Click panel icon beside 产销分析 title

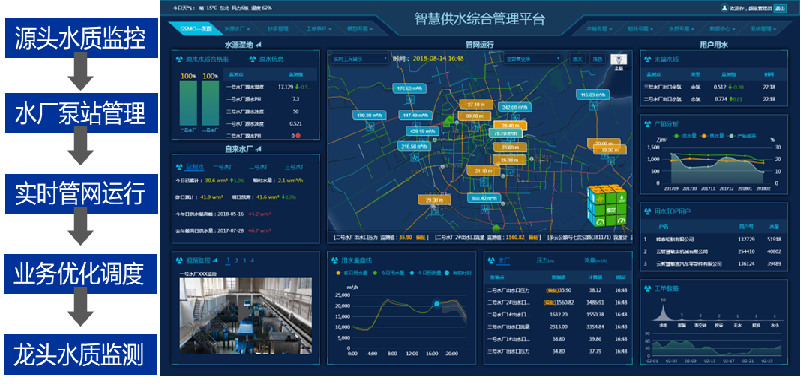647,123
